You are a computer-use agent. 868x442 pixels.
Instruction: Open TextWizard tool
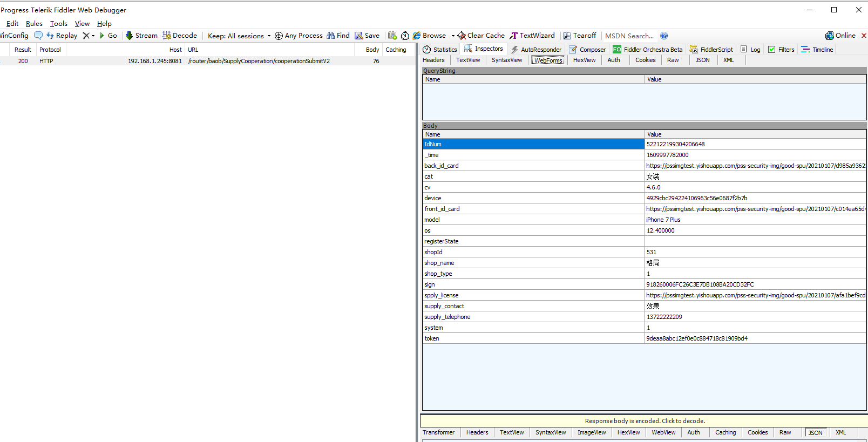click(x=532, y=36)
